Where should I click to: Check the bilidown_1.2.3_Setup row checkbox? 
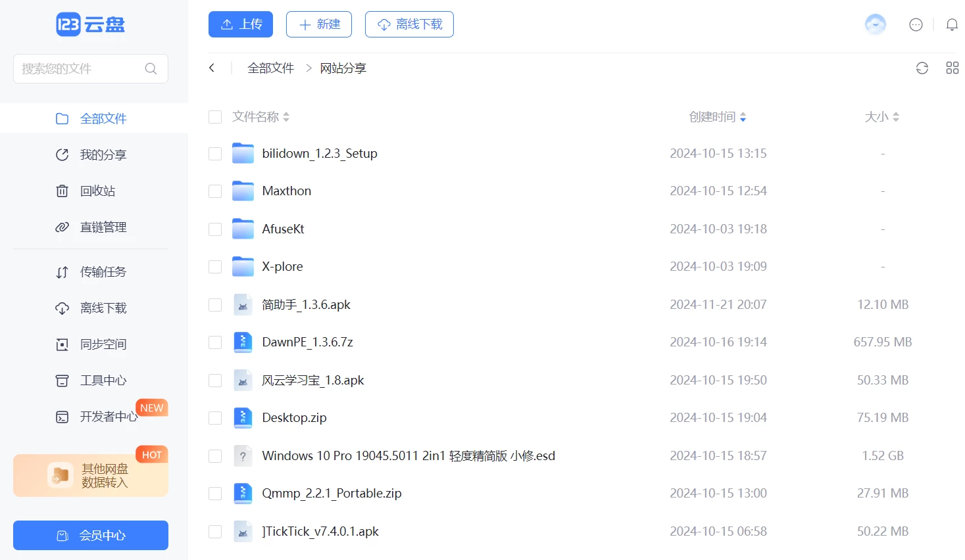(x=215, y=154)
